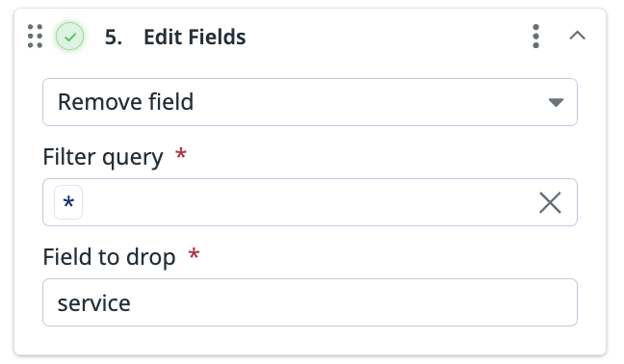Click blank area right of the asterisk token
The width and height of the screenshot is (624, 364).
coord(306,202)
